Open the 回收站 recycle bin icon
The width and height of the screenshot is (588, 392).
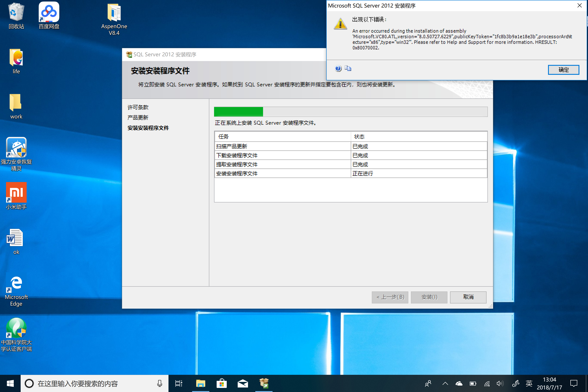pos(16,12)
